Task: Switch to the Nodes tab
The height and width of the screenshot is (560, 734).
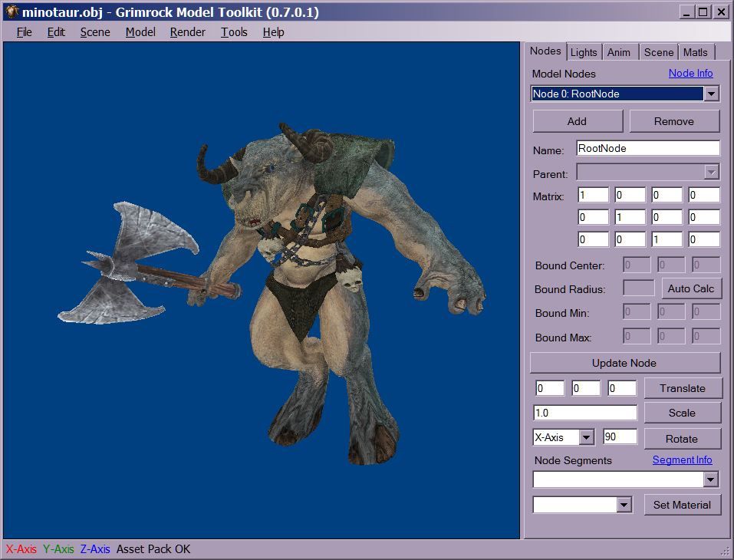Action: (545, 51)
